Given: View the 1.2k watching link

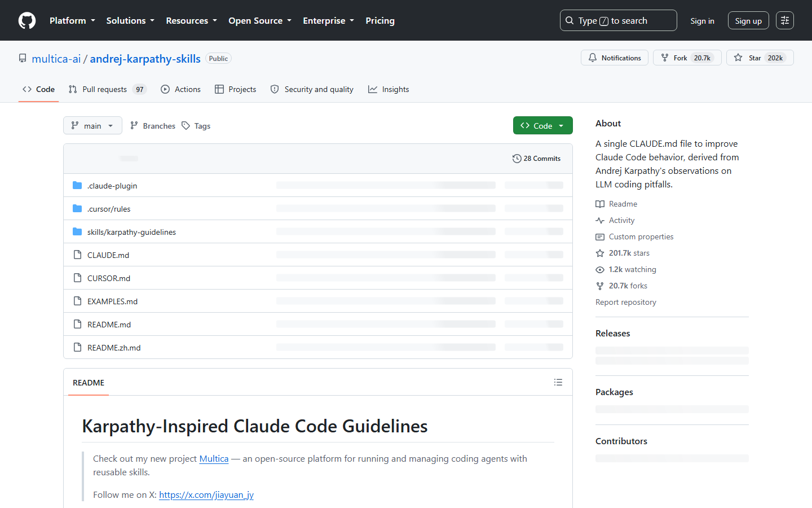Looking at the screenshot, I should click(626, 269).
